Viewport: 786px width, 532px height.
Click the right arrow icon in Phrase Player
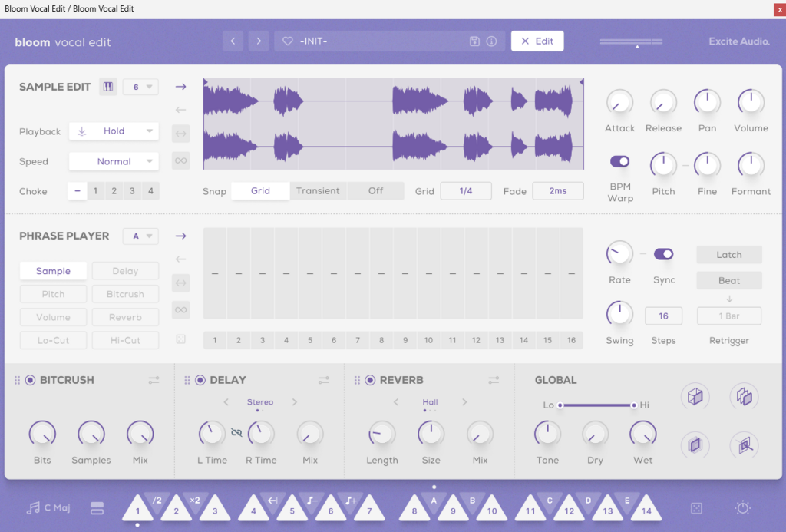pyautogui.click(x=181, y=236)
